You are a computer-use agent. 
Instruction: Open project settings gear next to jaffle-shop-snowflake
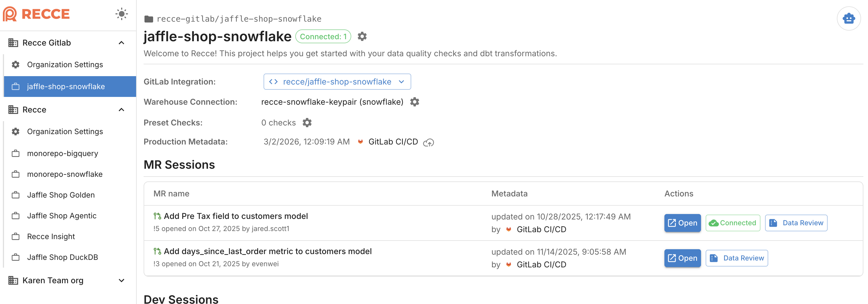click(x=362, y=36)
